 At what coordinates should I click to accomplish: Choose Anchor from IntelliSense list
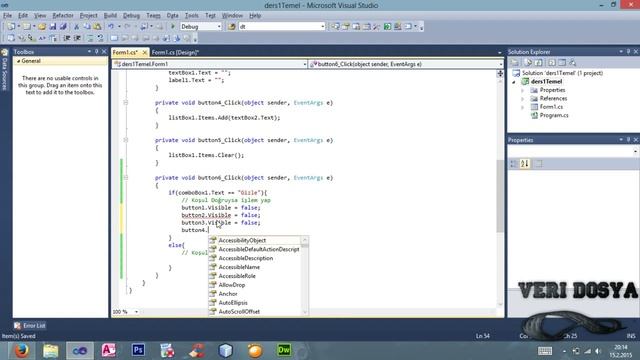228,294
